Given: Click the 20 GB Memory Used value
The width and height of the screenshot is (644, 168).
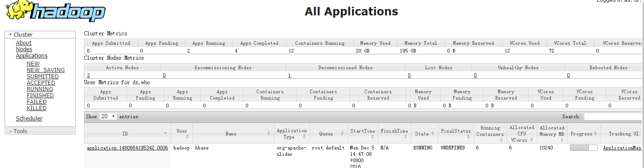Looking at the screenshot, I should (362, 51).
